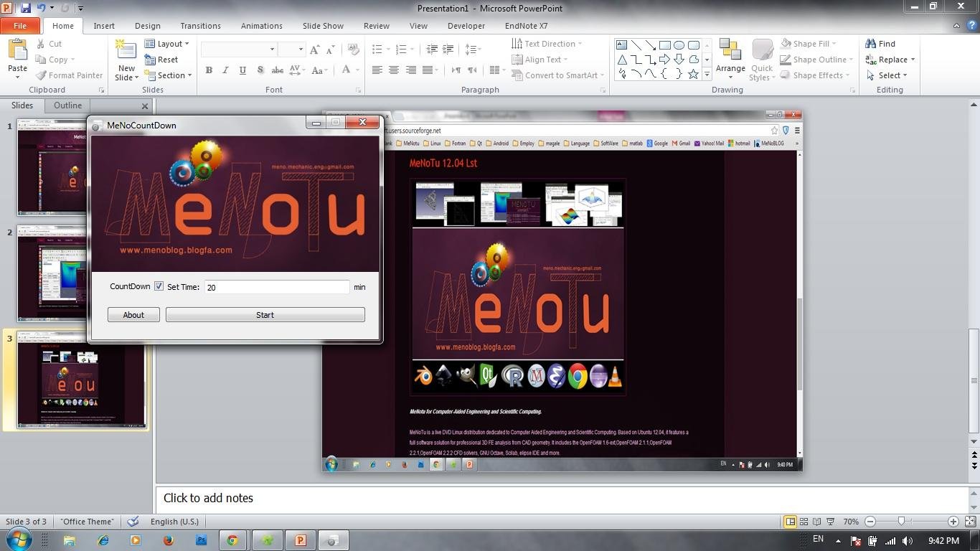Open Google Chrome from the taskbar
The image size is (980, 551).
(232, 540)
